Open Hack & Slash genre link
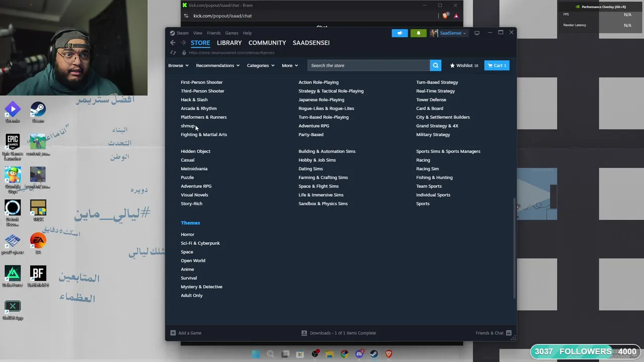 coord(194,100)
